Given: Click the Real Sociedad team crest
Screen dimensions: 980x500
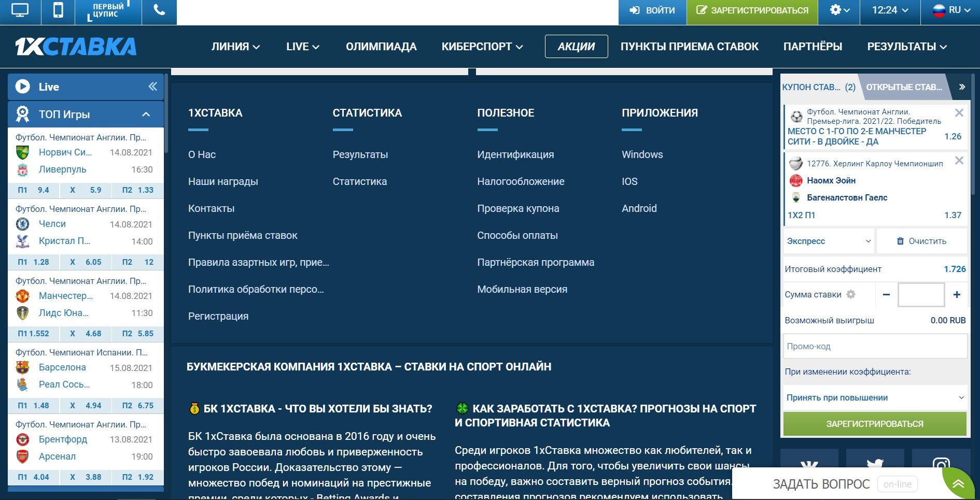Looking at the screenshot, I should click(22, 384).
